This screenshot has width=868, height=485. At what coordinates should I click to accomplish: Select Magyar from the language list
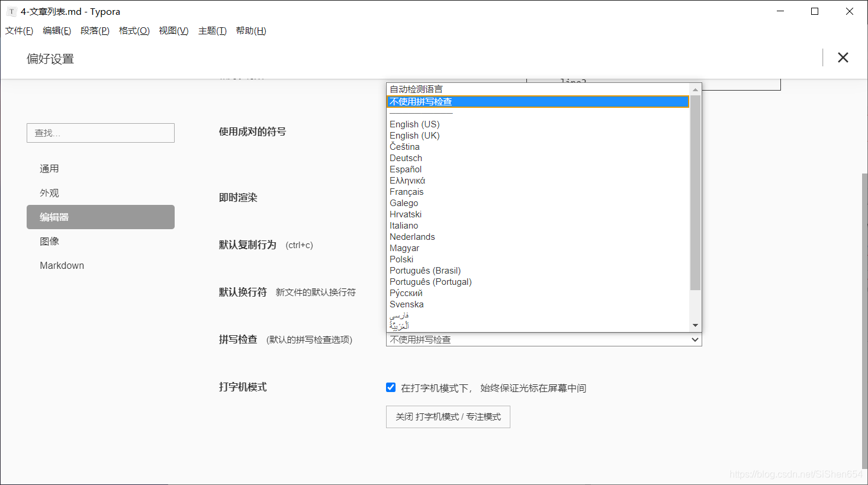pos(538,248)
